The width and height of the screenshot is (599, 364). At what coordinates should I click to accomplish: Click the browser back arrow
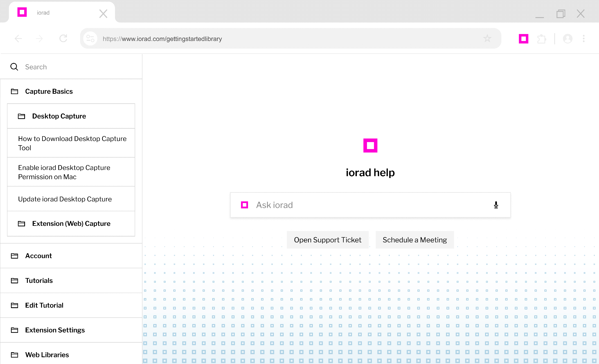[18, 38]
